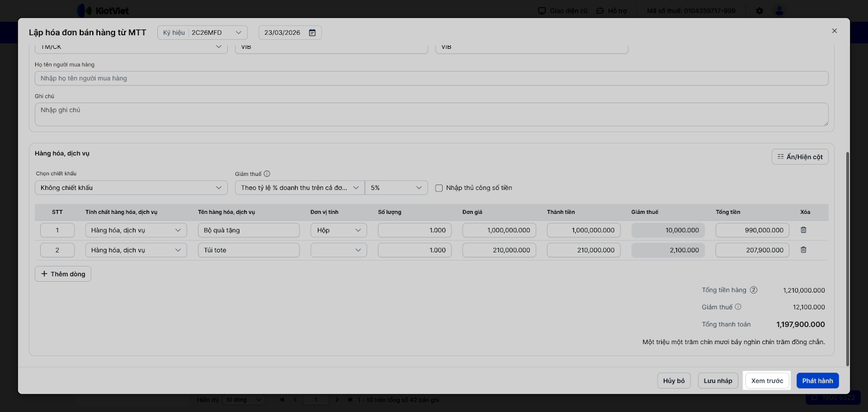868x412 pixels.
Task: Click Thêm dòng to add a row
Action: [63, 274]
